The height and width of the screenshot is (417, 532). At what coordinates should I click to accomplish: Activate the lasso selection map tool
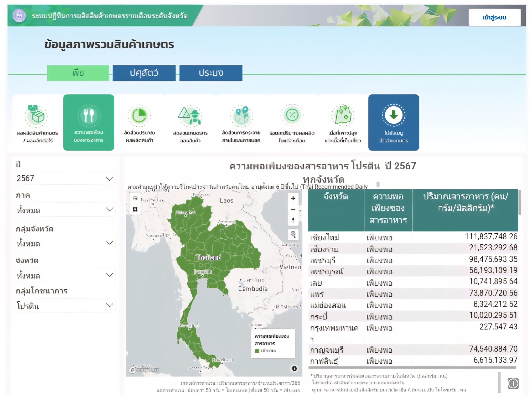click(x=135, y=199)
